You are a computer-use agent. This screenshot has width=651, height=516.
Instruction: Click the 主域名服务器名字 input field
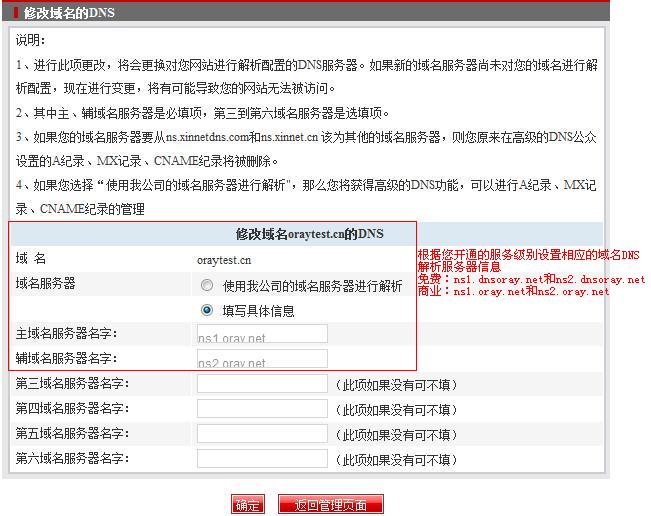(x=262, y=334)
